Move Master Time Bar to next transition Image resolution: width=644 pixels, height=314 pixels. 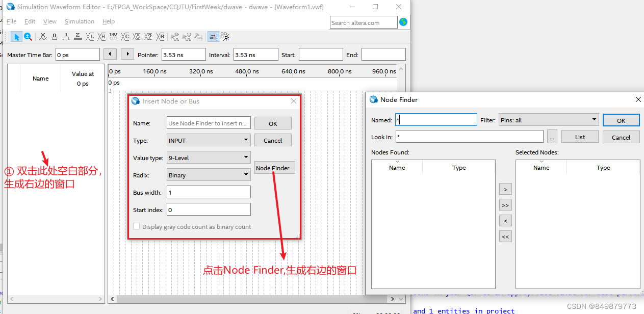[x=127, y=54]
